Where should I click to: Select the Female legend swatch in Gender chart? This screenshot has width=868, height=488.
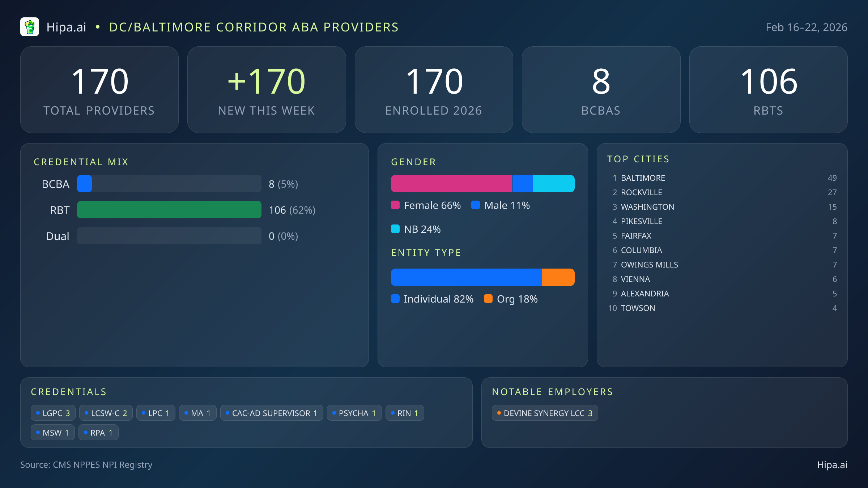click(396, 205)
